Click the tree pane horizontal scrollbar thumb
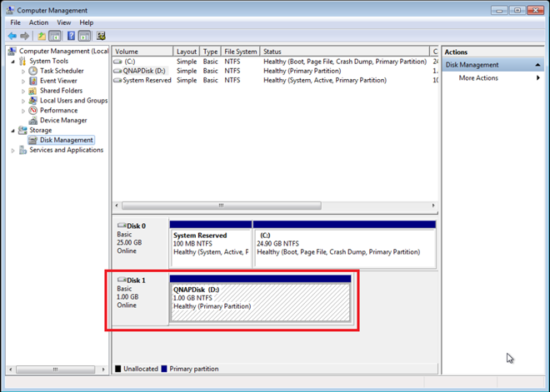This screenshot has width=550, height=392. pyautogui.click(x=56, y=370)
